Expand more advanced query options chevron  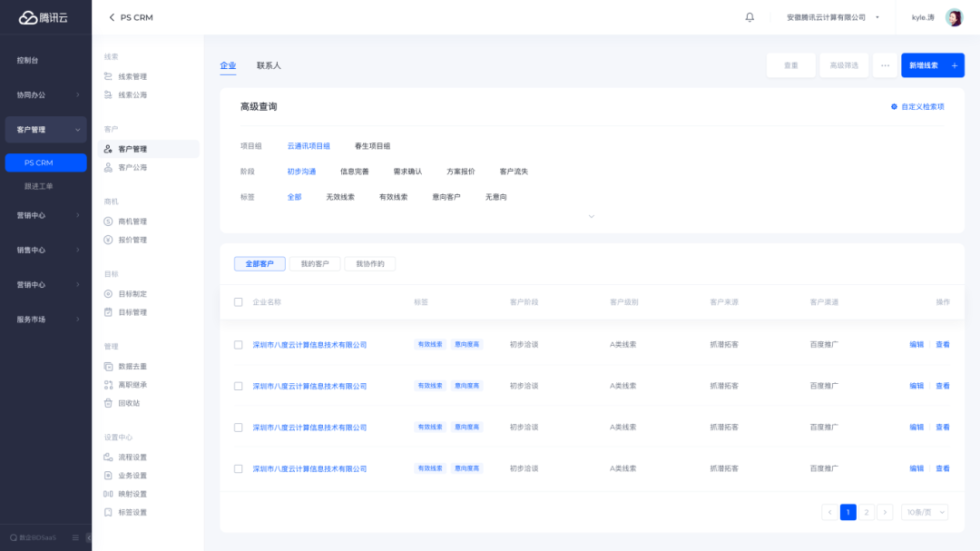592,216
